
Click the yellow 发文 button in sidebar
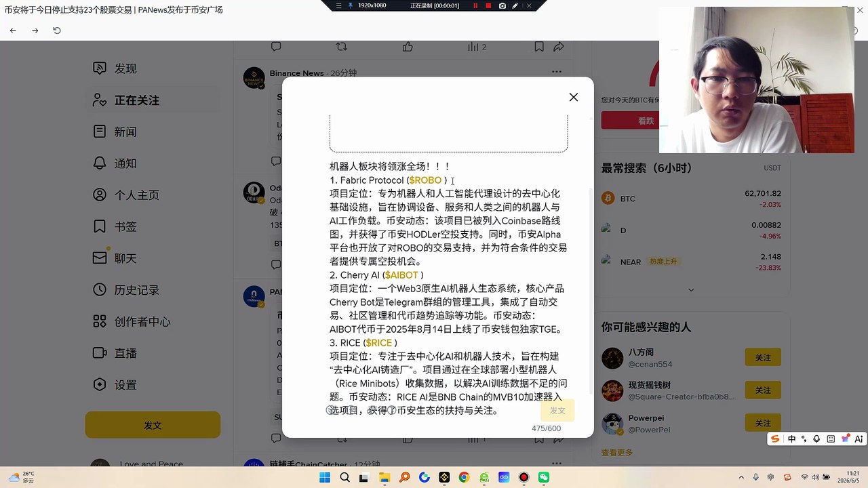(x=153, y=425)
